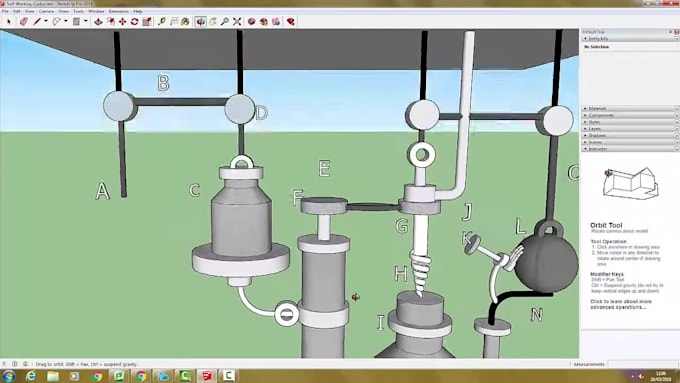Select the Text label tool

174,21
